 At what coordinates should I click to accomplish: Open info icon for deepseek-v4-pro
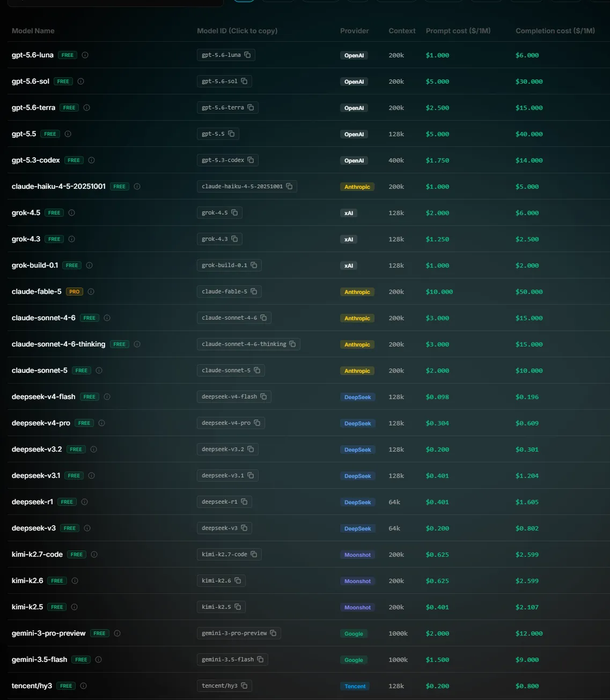coord(101,423)
